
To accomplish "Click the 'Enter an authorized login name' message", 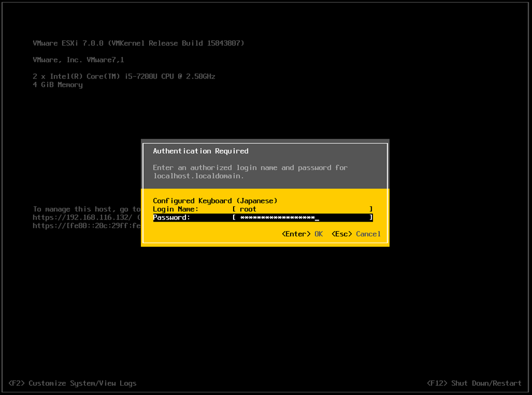I will pyautogui.click(x=250, y=168).
